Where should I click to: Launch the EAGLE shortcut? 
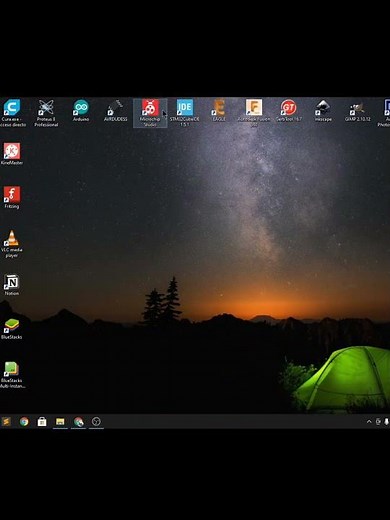(219, 110)
